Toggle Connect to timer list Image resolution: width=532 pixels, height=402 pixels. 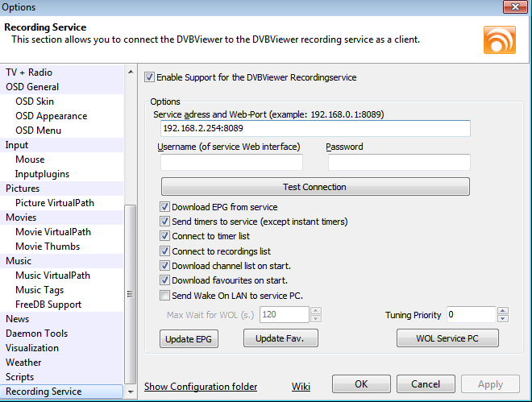[164, 236]
